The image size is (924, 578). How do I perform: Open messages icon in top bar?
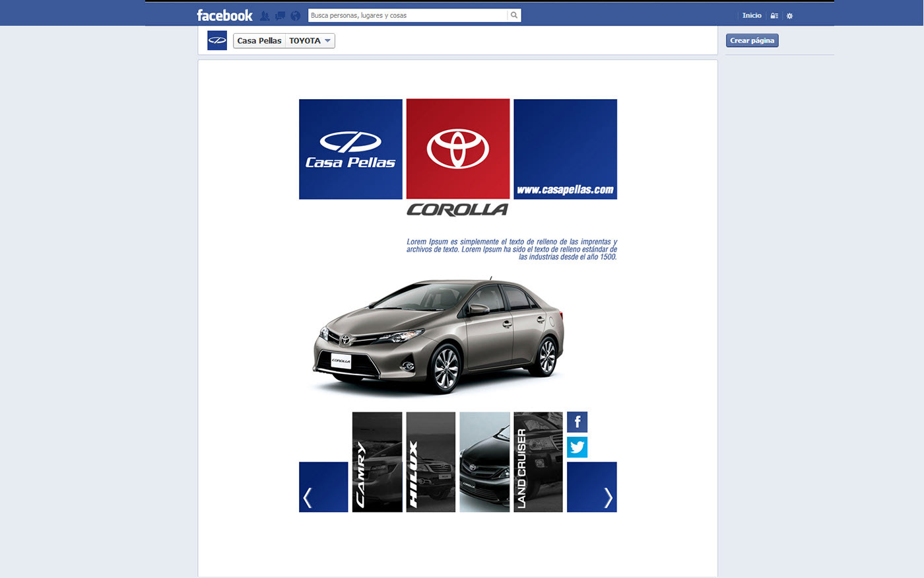[x=280, y=16]
